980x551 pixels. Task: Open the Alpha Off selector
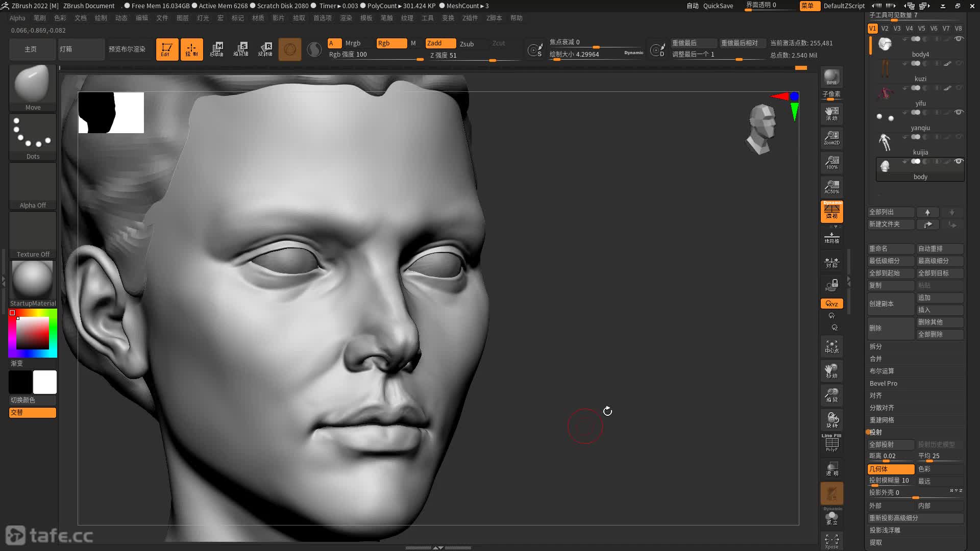click(33, 186)
